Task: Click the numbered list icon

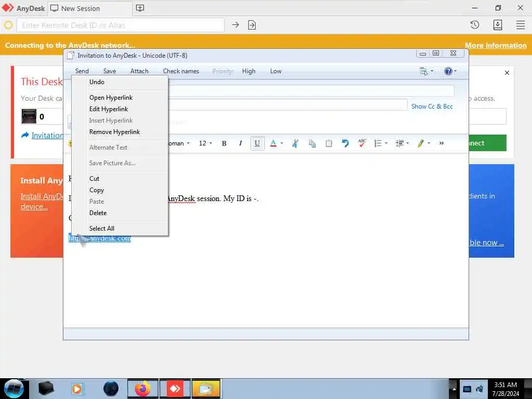Action: coord(378,143)
